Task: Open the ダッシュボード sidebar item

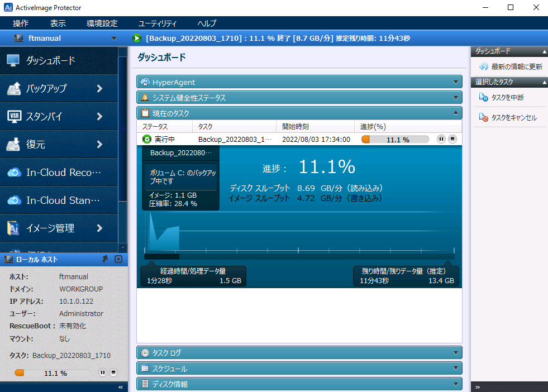Action: click(59, 60)
